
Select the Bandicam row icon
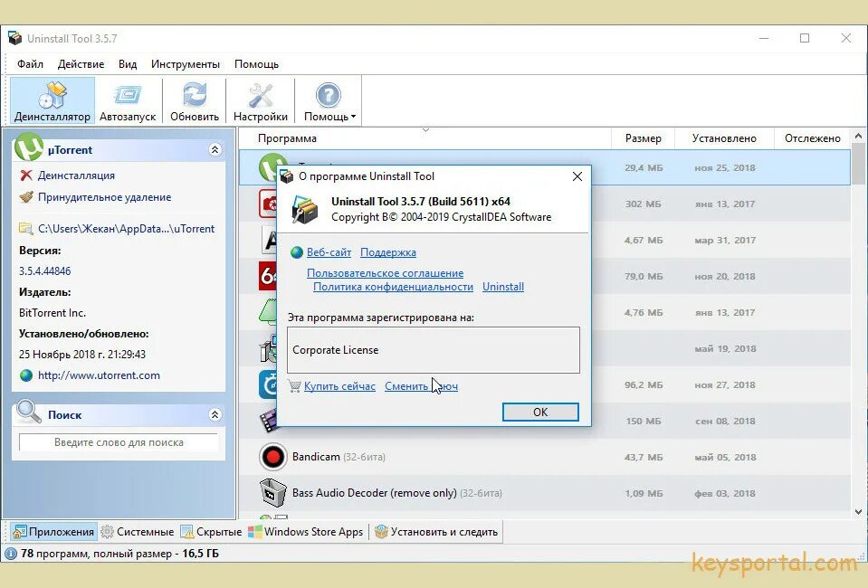[273, 457]
